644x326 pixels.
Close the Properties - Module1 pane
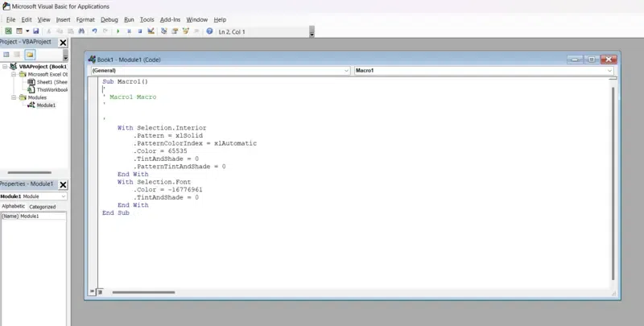pyautogui.click(x=63, y=185)
